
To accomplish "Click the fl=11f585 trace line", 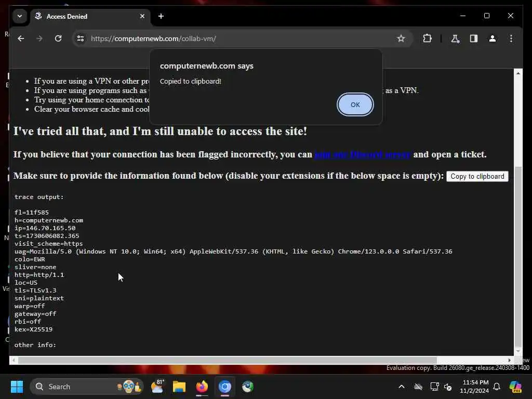I will click(32, 212).
